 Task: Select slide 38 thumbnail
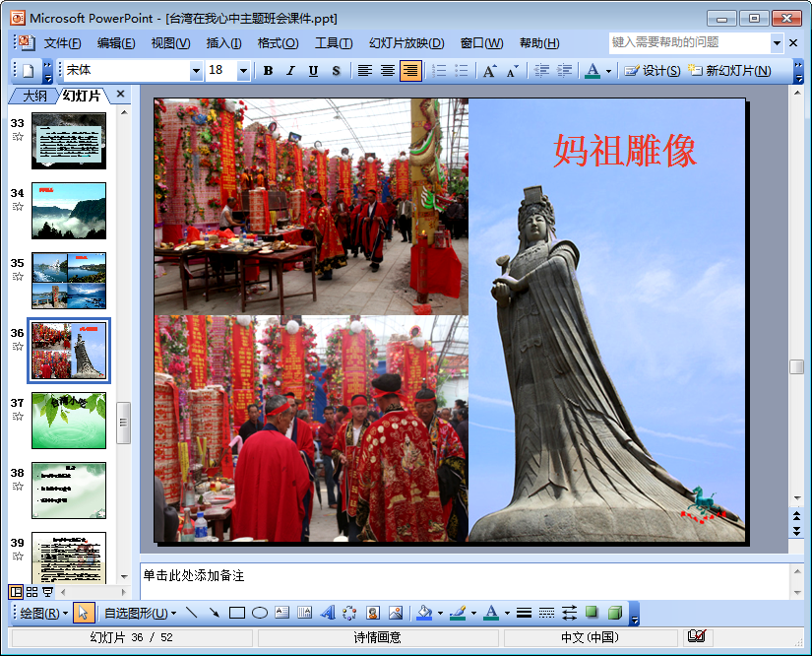[69, 491]
